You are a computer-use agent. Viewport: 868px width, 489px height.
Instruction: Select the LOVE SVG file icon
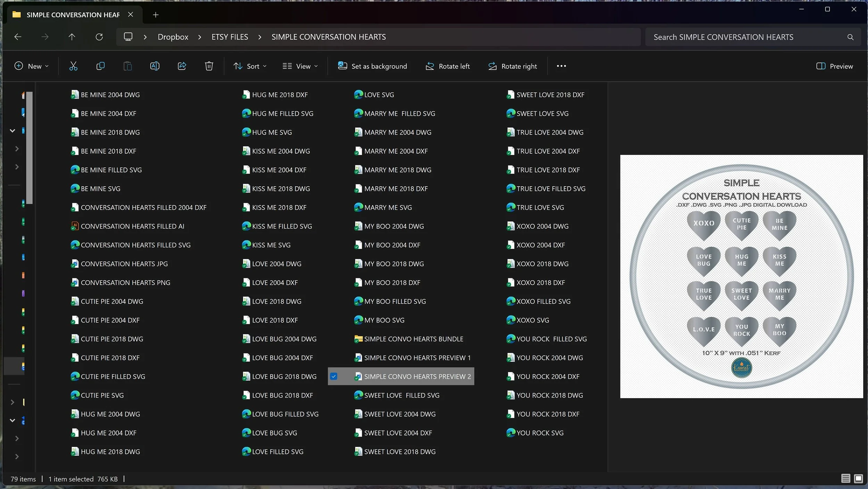[358, 95]
